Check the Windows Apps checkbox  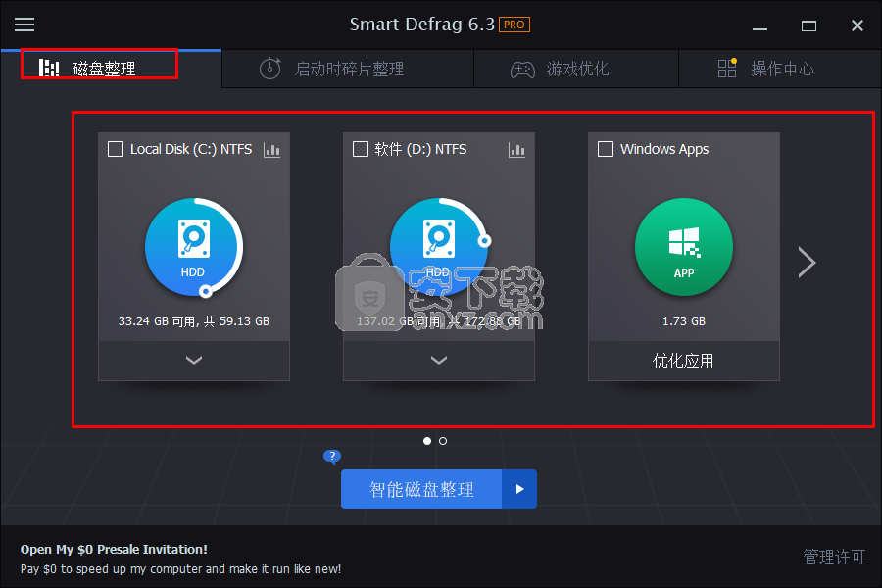(606, 149)
